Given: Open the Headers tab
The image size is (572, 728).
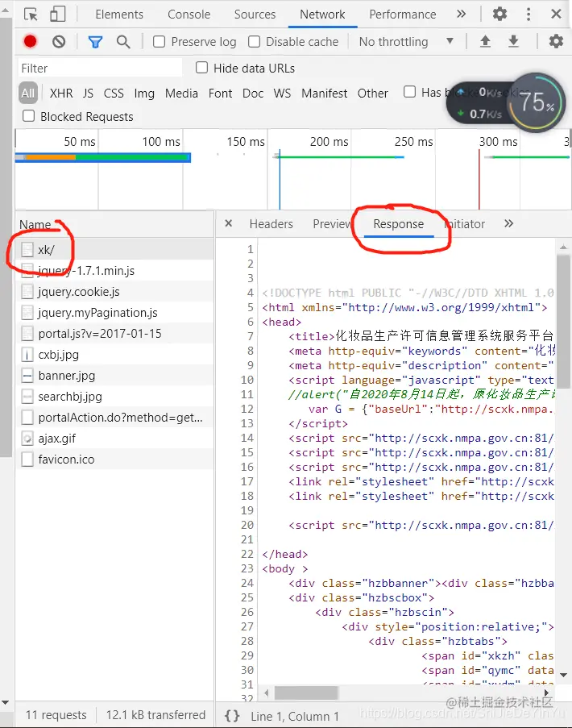Looking at the screenshot, I should 271,224.
